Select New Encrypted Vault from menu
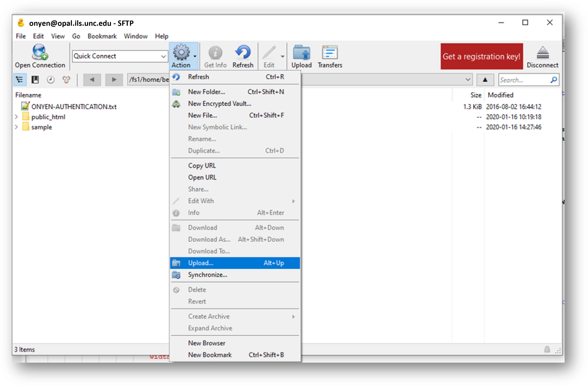 pos(220,103)
